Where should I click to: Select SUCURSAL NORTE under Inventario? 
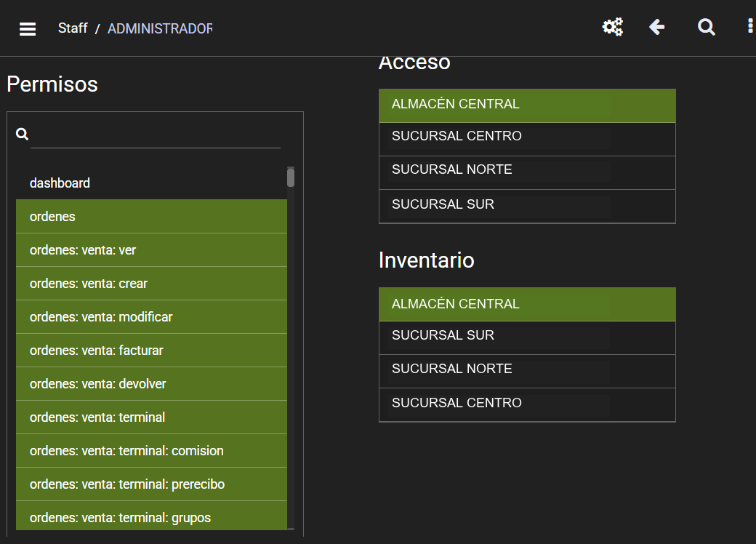pyautogui.click(x=527, y=372)
